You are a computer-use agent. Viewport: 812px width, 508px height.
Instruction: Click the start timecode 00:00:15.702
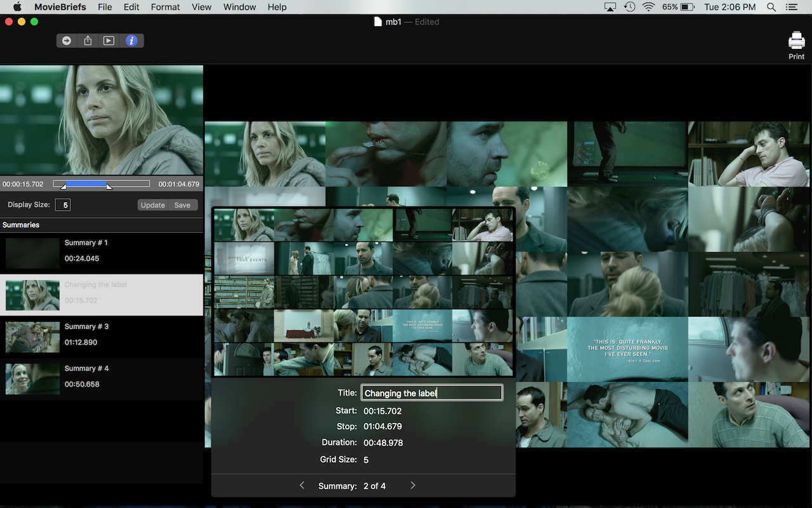pos(23,184)
